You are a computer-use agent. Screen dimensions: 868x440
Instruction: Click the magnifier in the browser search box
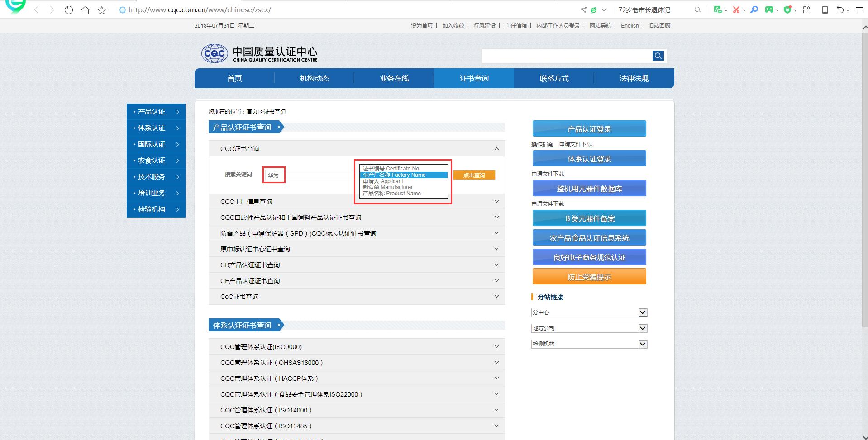[x=697, y=9]
